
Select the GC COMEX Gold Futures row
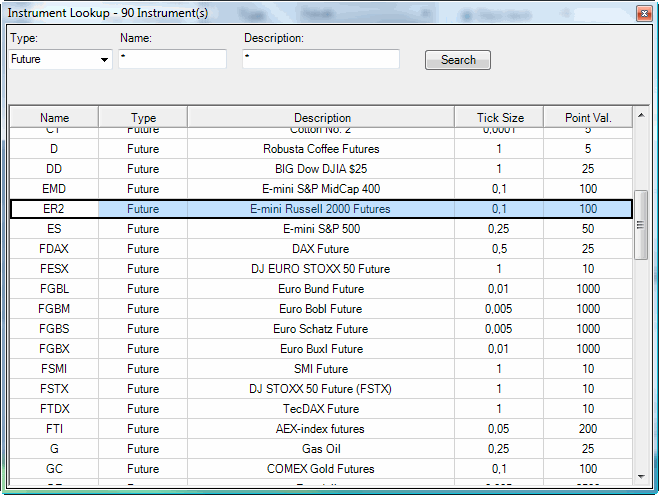[321, 469]
